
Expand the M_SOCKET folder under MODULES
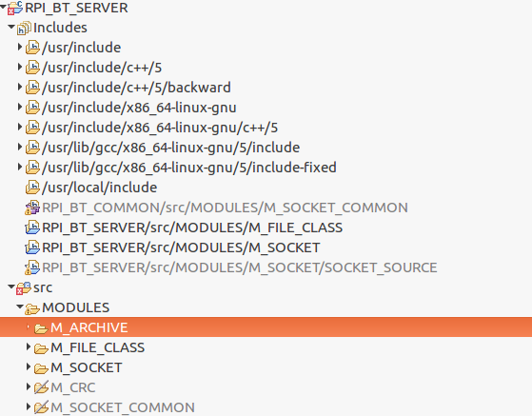pyautogui.click(x=29, y=366)
